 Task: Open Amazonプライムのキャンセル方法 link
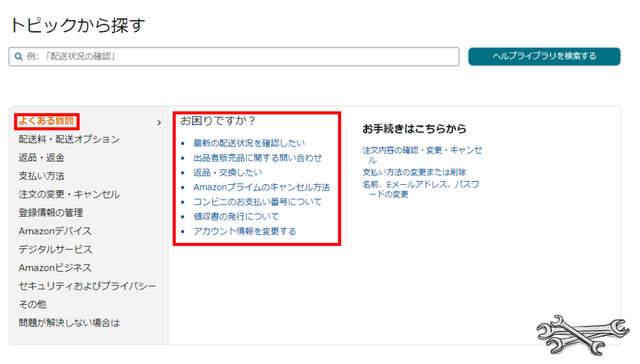262,187
